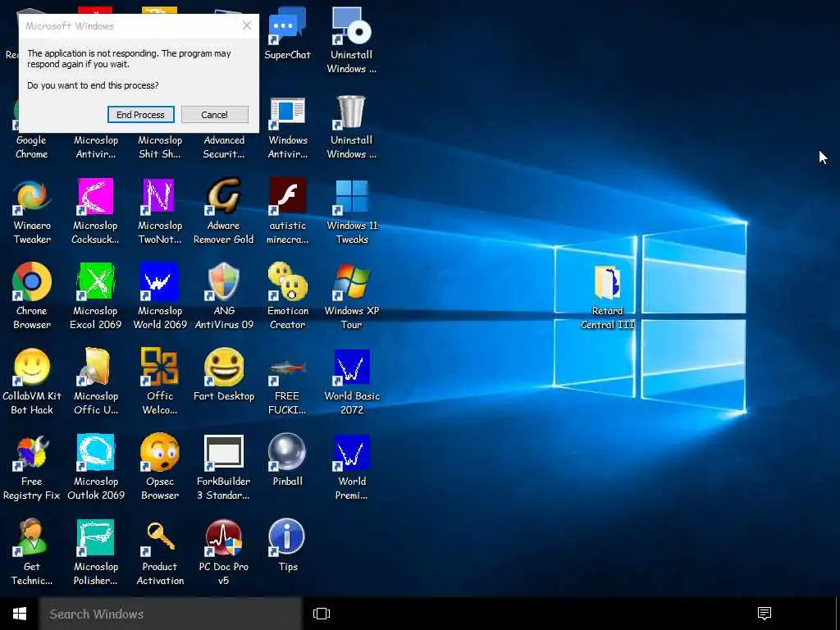The height and width of the screenshot is (630, 840).
Task: Launch Free Registry Fix
Action: [32, 467]
